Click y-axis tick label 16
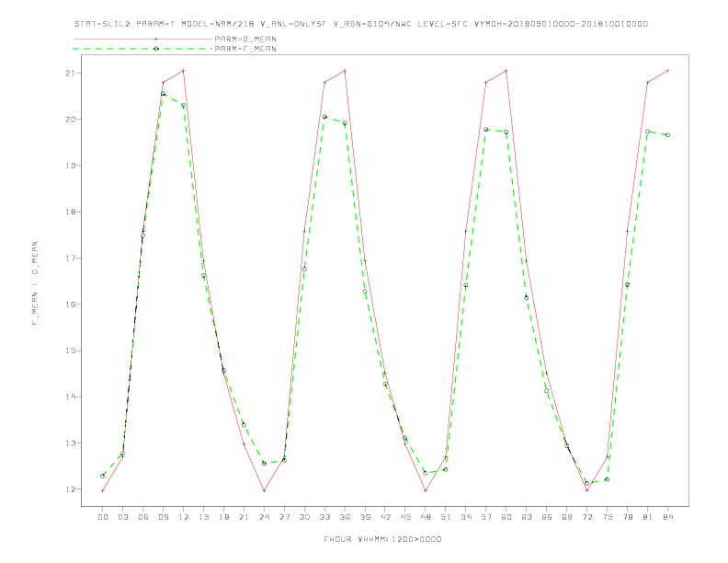 (x=71, y=304)
